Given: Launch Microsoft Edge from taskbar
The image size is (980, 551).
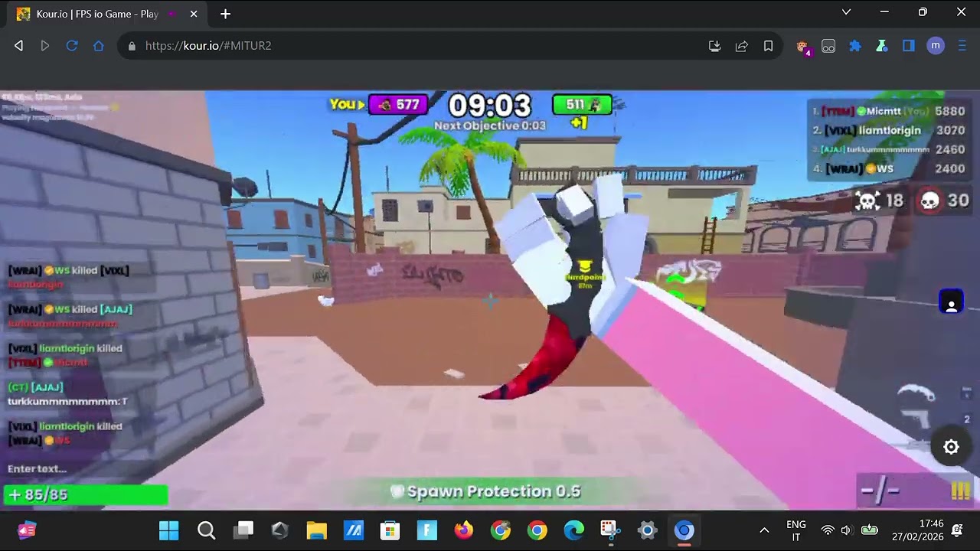Looking at the screenshot, I should (574, 530).
